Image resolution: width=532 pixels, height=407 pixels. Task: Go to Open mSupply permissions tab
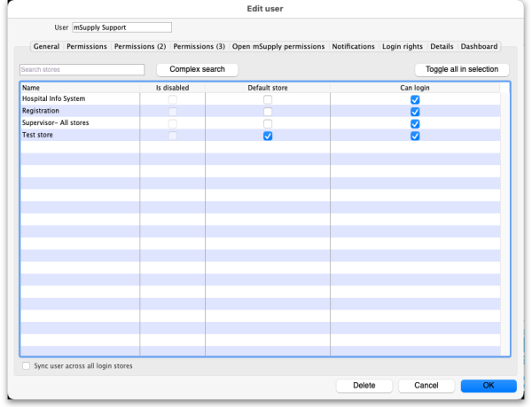coord(279,46)
